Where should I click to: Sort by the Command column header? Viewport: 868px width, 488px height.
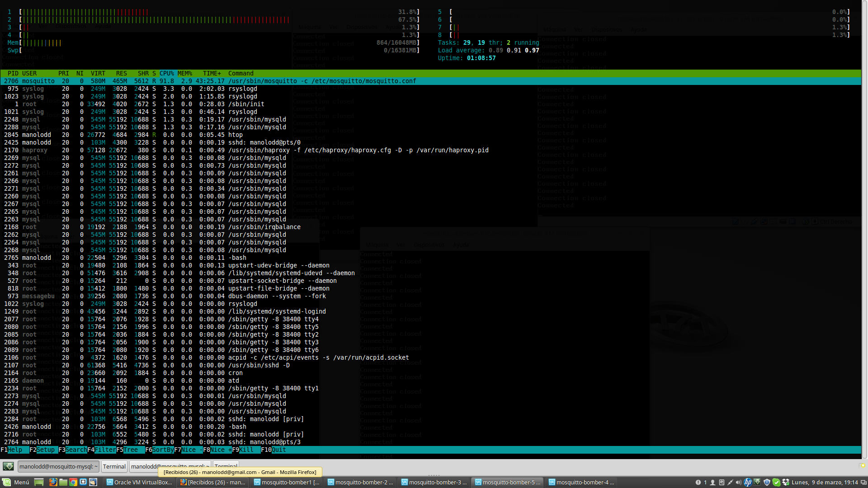(241, 73)
